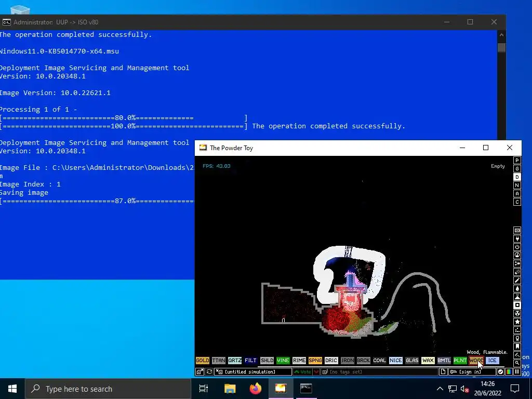The image size is (532, 399).
Task: Choose the DRIC element
Action: [x=331, y=361]
